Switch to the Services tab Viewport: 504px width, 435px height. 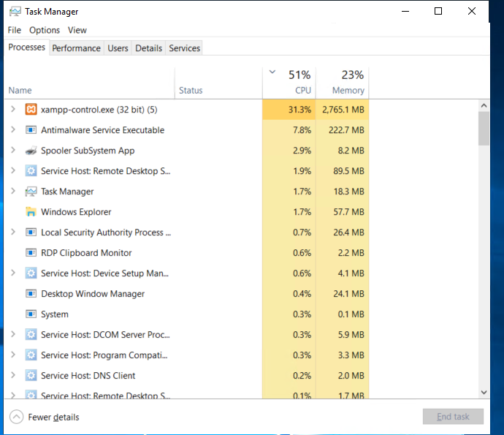click(x=185, y=48)
